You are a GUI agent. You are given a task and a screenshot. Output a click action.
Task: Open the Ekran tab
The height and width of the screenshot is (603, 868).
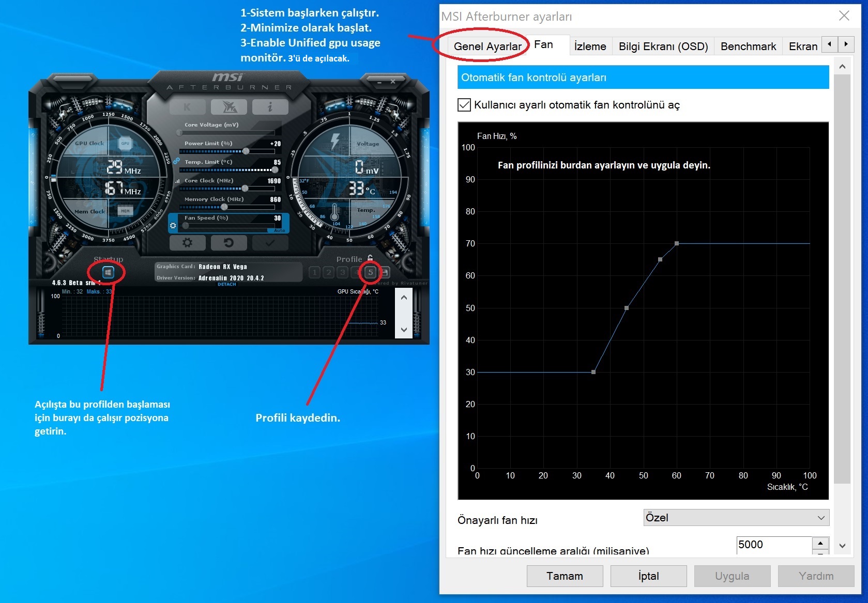pyautogui.click(x=803, y=47)
